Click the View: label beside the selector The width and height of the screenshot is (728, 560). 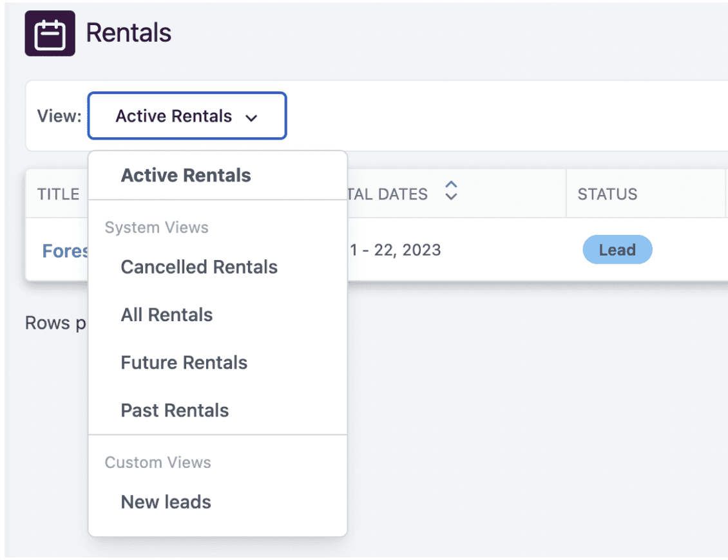pos(59,117)
